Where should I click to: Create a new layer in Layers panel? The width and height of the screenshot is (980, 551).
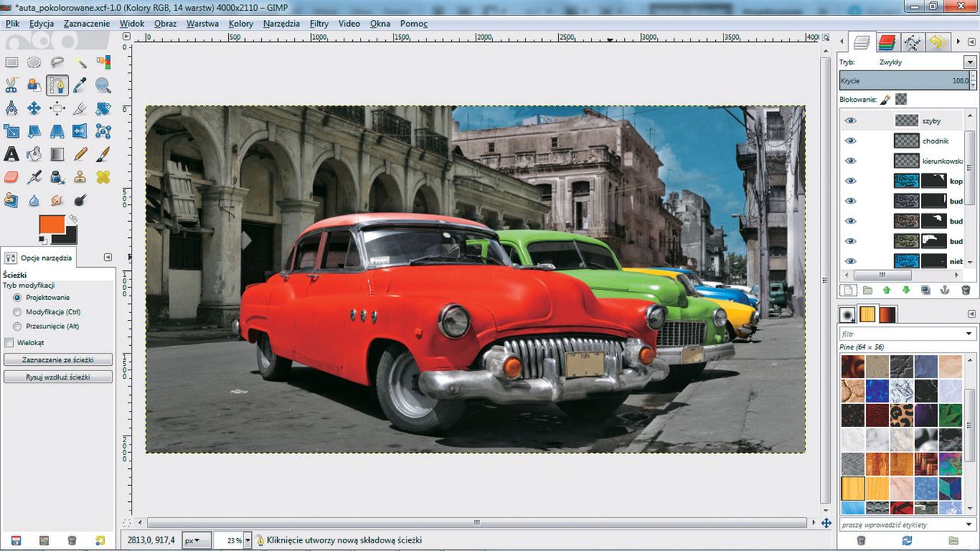pyautogui.click(x=848, y=290)
